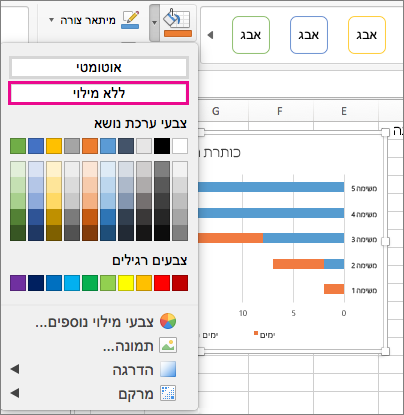Select the bright red standard color

(162, 283)
